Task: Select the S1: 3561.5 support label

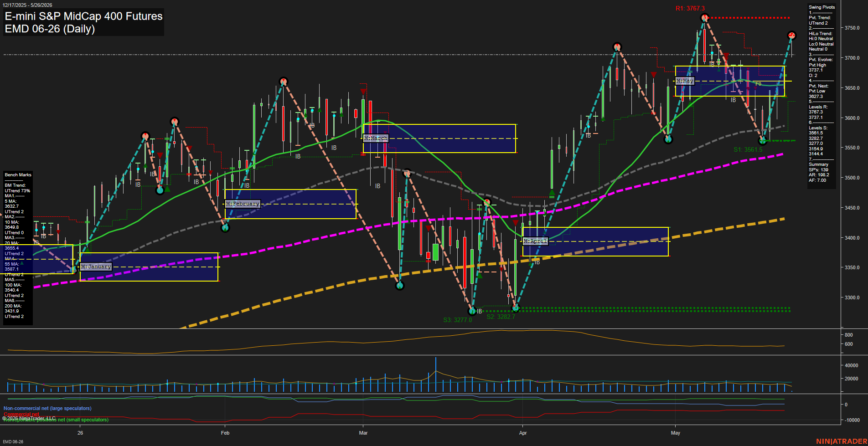Action: 748,149
